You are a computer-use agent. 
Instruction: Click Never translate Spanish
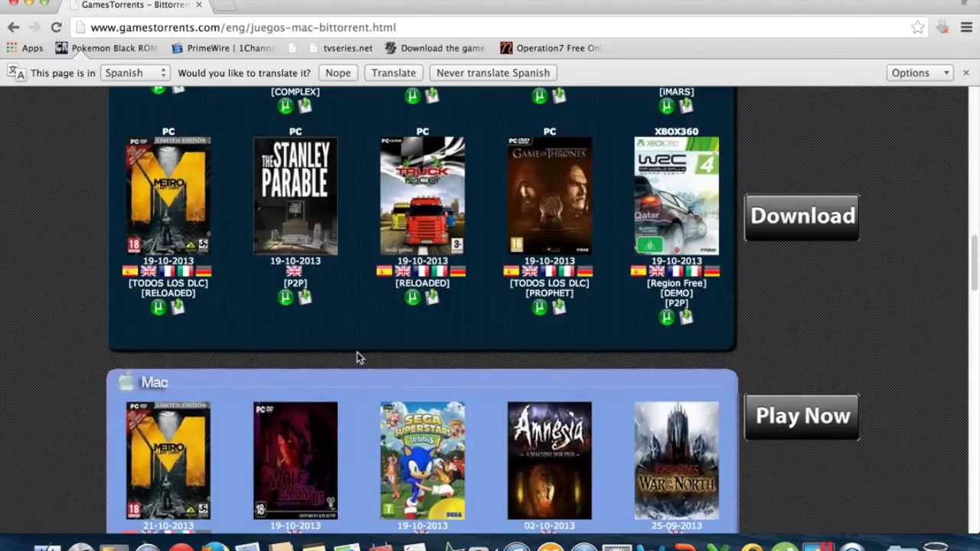493,73
